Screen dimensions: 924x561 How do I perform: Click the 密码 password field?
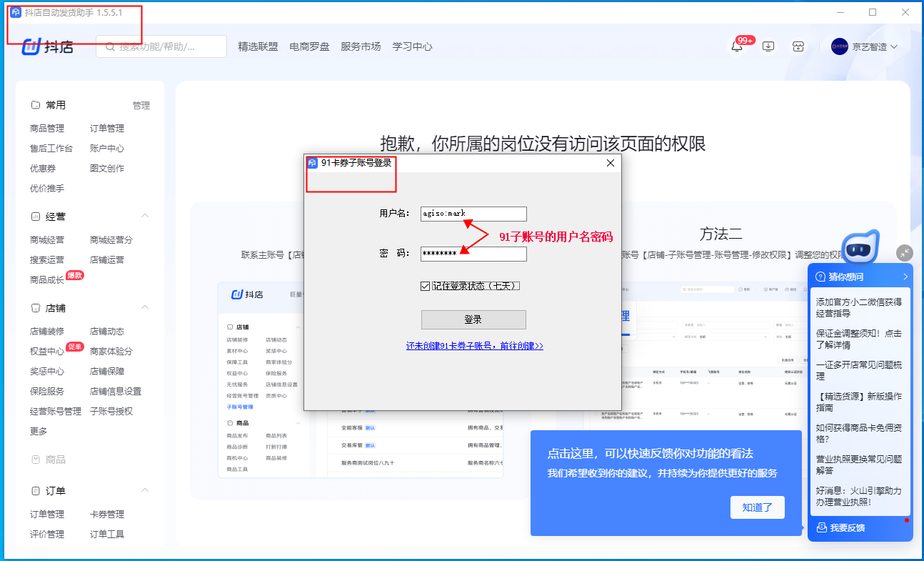coord(473,254)
